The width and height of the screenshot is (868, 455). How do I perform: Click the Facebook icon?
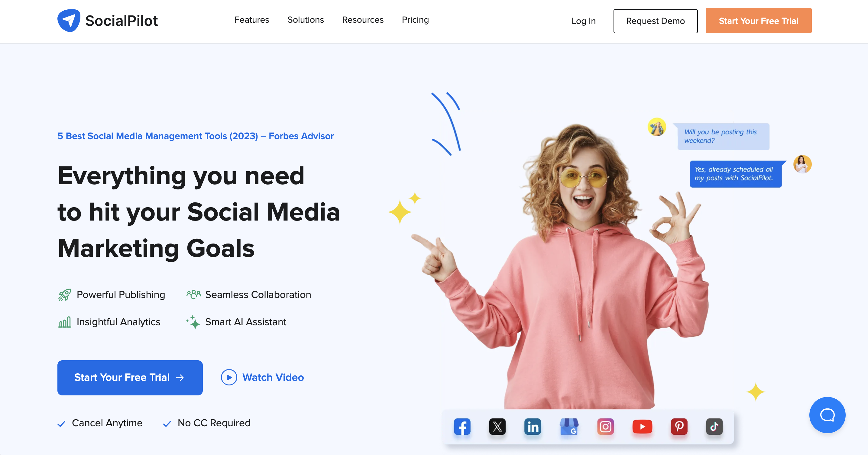tap(462, 426)
